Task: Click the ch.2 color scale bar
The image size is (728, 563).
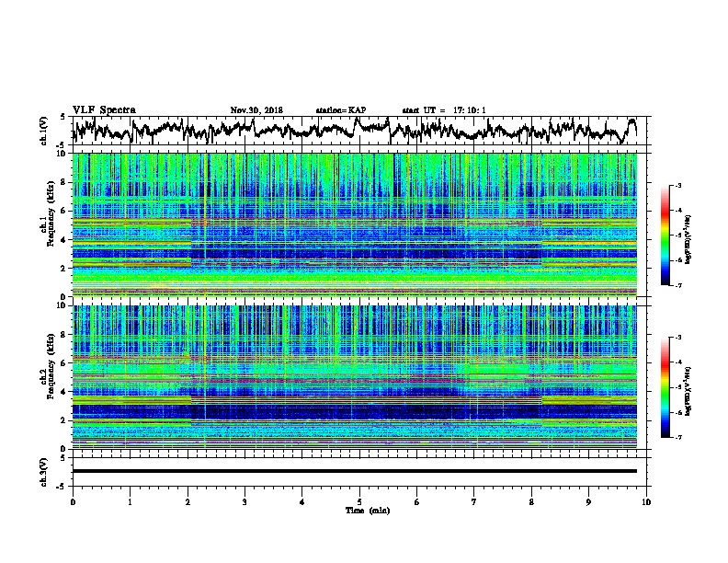Action: point(665,387)
